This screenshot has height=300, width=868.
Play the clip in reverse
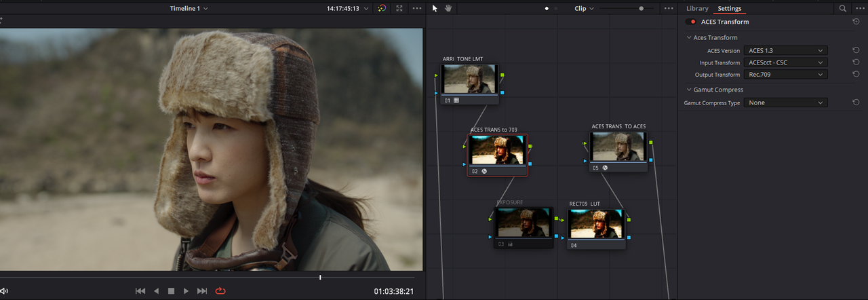(x=156, y=291)
